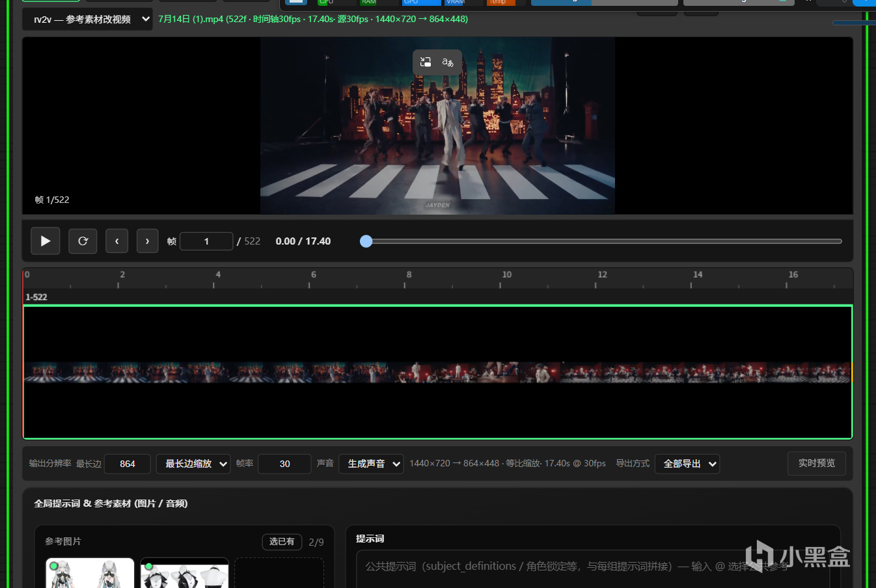This screenshot has width=876, height=588.
Task: Click the 12-second mark on the timeline ruler
Action: coord(602,275)
